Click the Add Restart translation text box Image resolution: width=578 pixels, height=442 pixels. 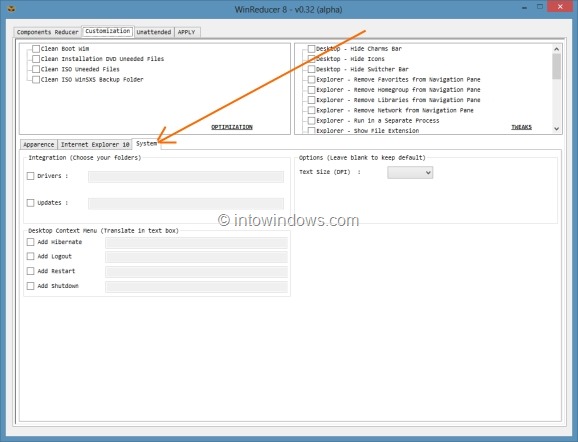pos(196,272)
